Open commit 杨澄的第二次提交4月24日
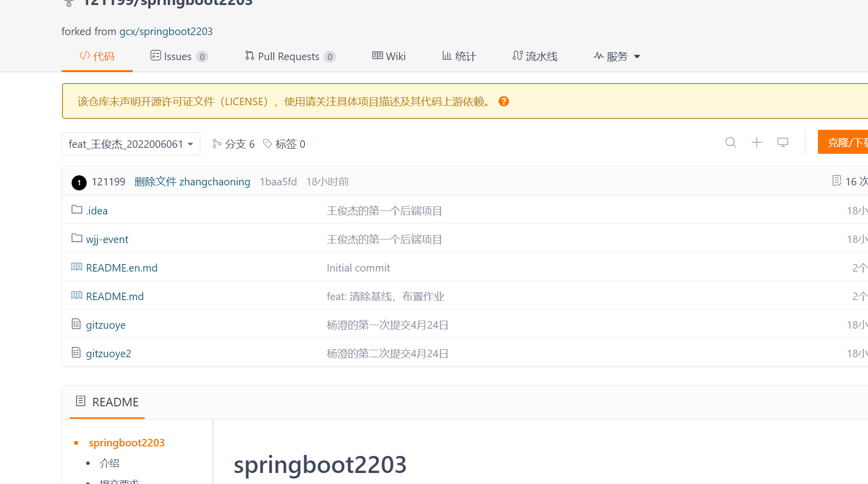The image size is (868, 484). pos(388,353)
